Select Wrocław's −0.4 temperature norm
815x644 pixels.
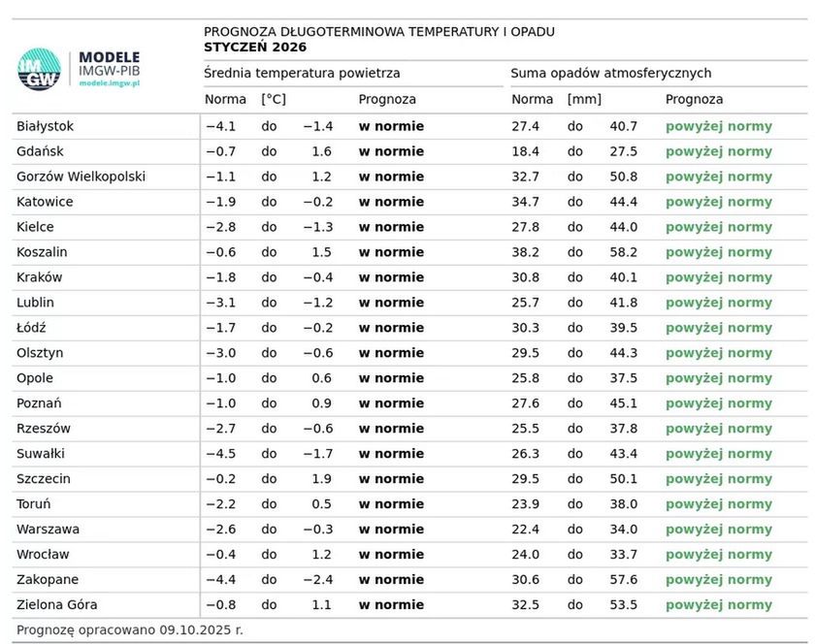click(x=221, y=555)
